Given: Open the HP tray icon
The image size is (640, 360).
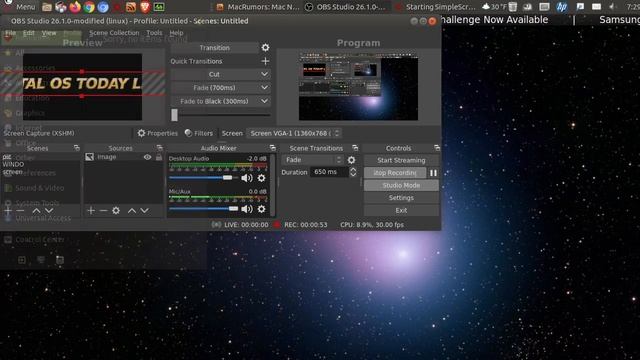Looking at the screenshot, I should tap(562, 7).
